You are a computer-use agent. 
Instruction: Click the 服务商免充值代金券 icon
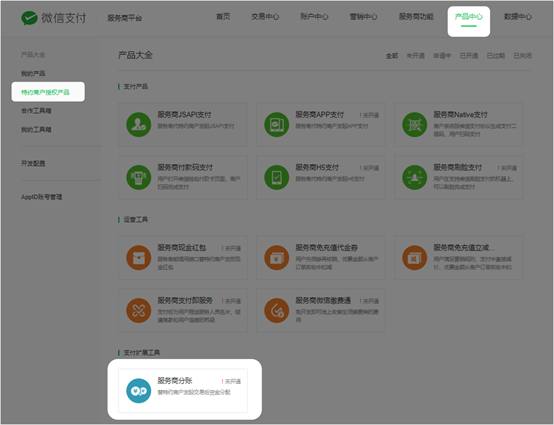tap(277, 258)
